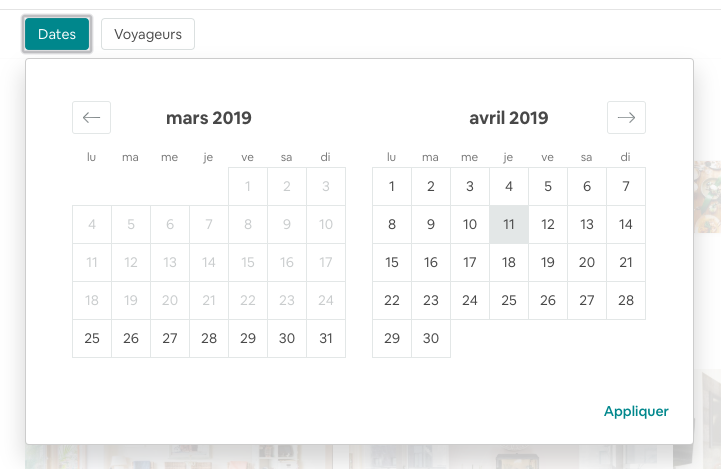Click April 5 date cell
This screenshot has height=469, width=721.
coord(548,186)
